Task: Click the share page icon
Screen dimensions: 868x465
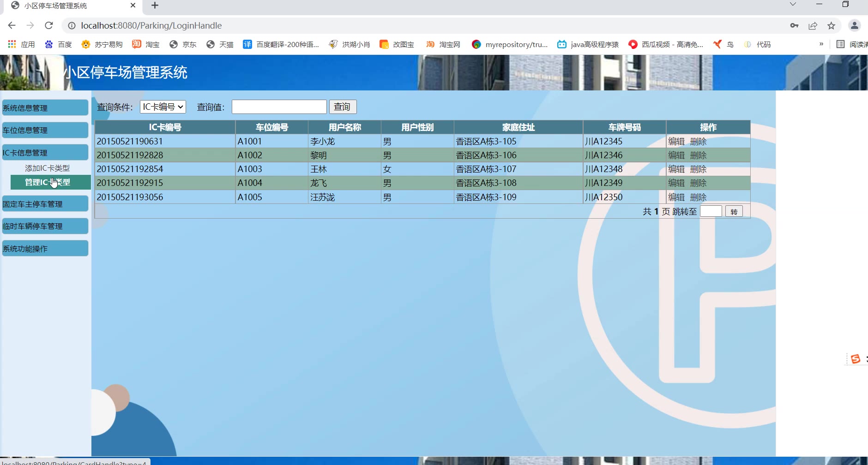Action: pos(813,25)
